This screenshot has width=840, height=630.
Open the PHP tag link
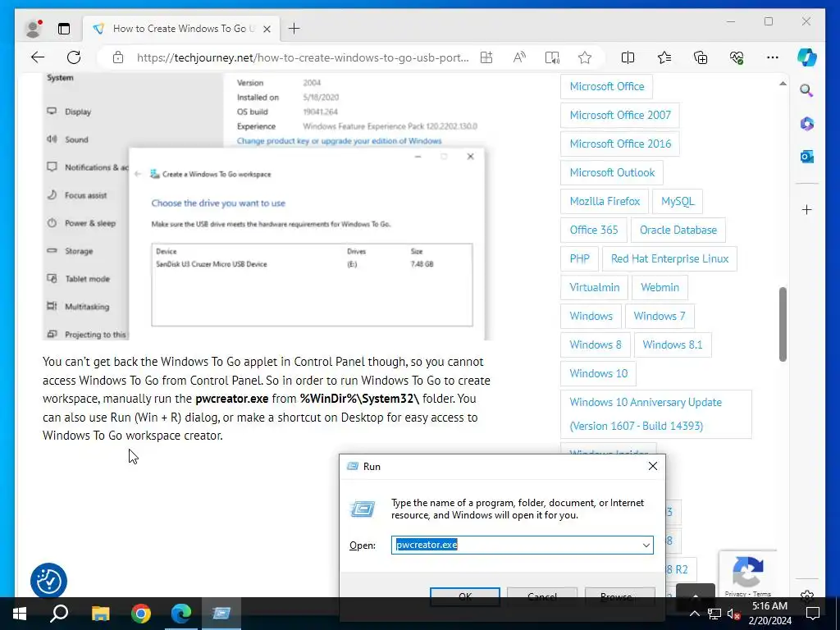[x=579, y=258]
